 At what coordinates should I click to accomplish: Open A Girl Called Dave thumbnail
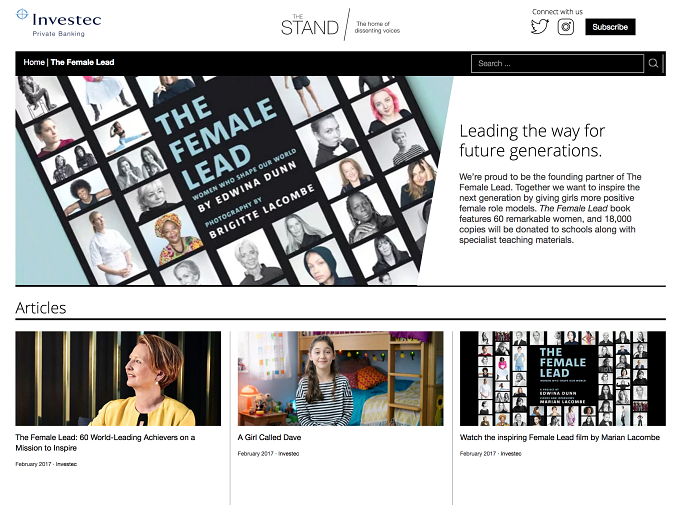click(340, 378)
